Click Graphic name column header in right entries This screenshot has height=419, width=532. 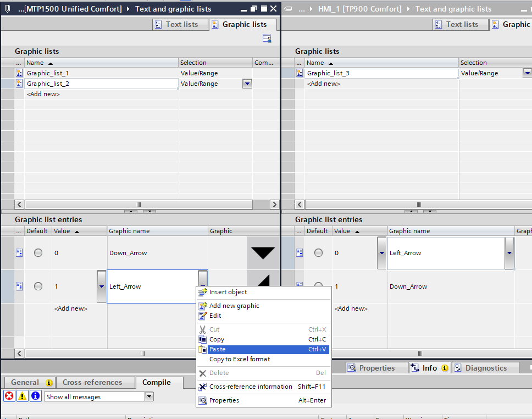[x=451, y=231]
